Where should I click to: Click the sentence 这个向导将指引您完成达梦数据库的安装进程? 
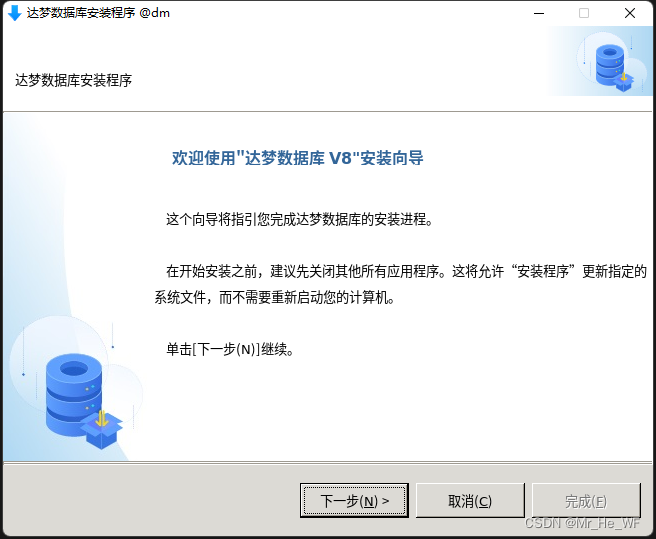[x=300, y=219]
